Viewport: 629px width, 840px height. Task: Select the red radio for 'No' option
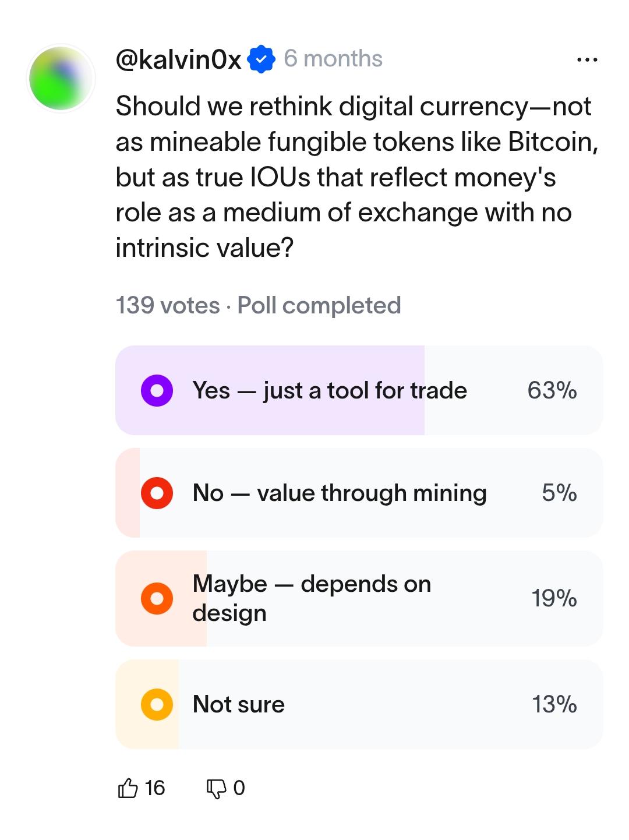click(x=157, y=493)
